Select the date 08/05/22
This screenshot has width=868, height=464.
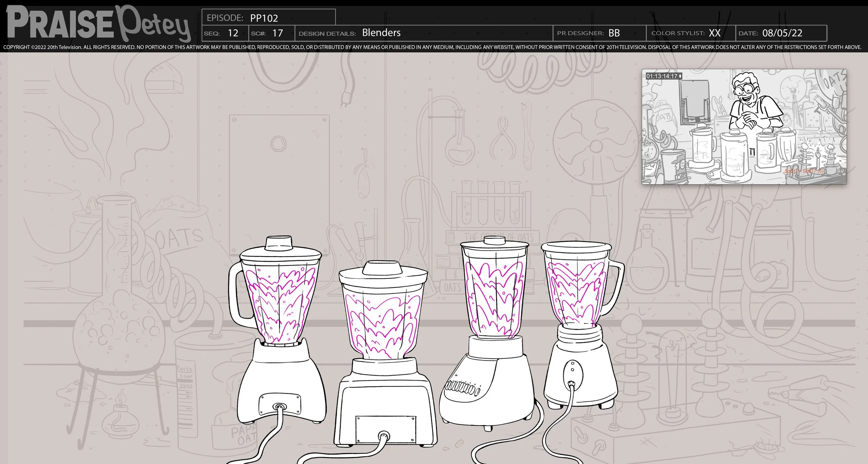click(782, 33)
